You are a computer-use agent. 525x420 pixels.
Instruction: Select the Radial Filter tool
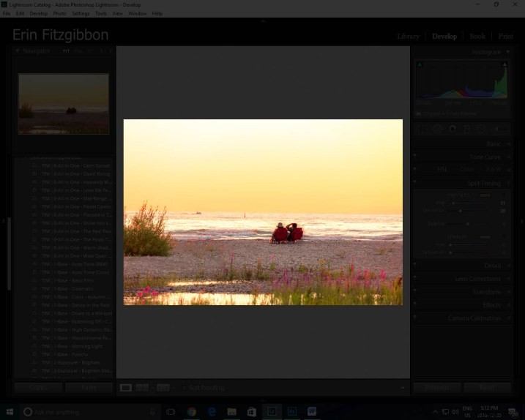coord(481,130)
